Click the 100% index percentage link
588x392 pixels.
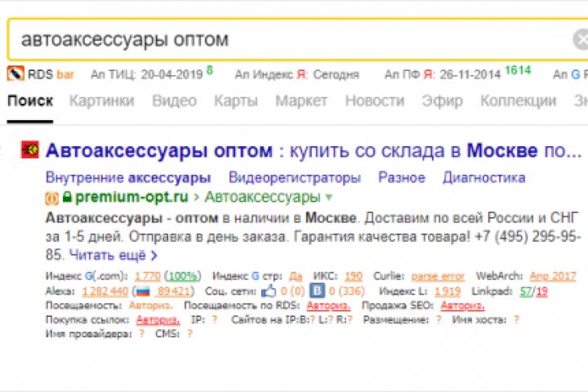pos(182,276)
